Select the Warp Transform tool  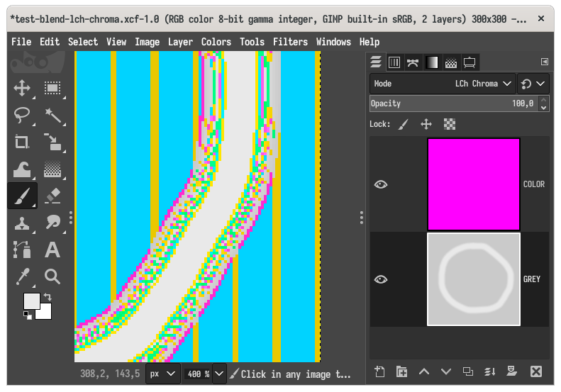click(x=22, y=169)
